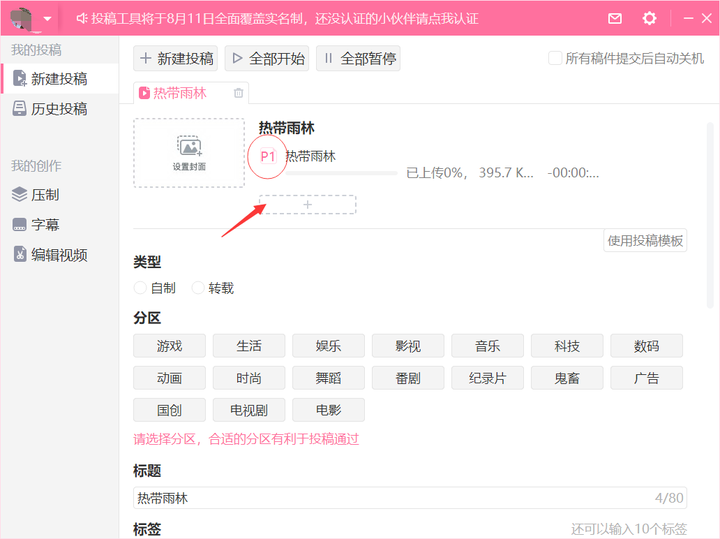Choose the 电影 category
The image size is (720, 539).
pyautogui.click(x=328, y=410)
